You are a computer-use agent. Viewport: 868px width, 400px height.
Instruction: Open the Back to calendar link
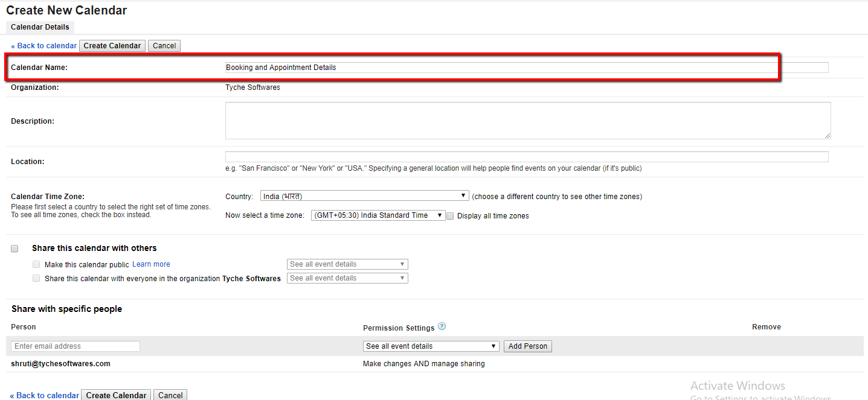[43, 45]
